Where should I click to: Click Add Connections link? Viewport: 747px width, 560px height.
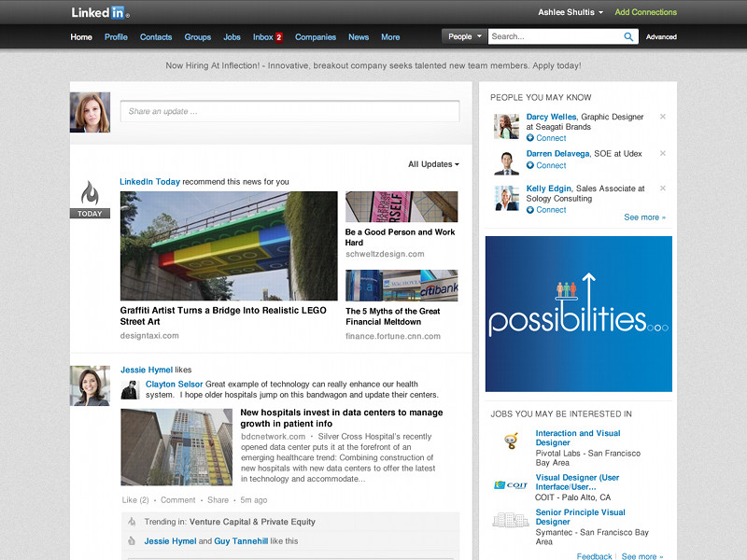(645, 12)
